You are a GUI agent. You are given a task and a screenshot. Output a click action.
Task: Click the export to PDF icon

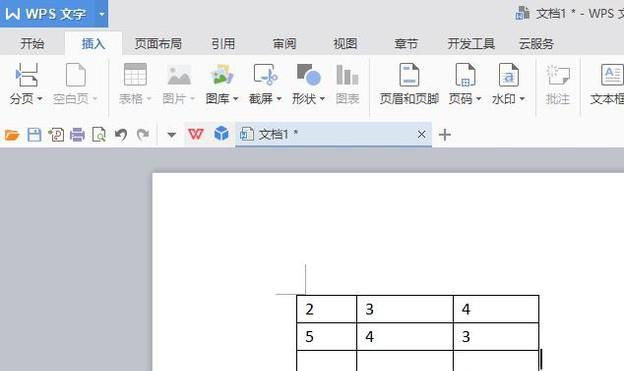(56, 135)
